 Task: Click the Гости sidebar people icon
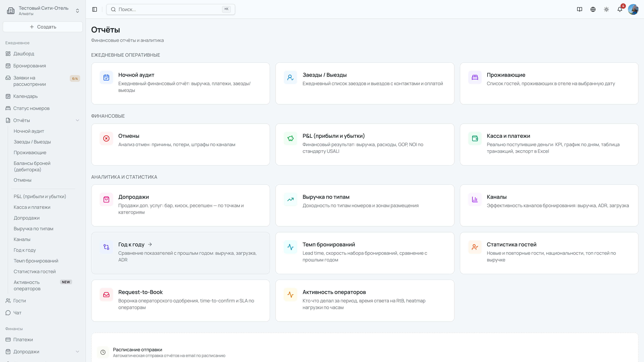8,300
